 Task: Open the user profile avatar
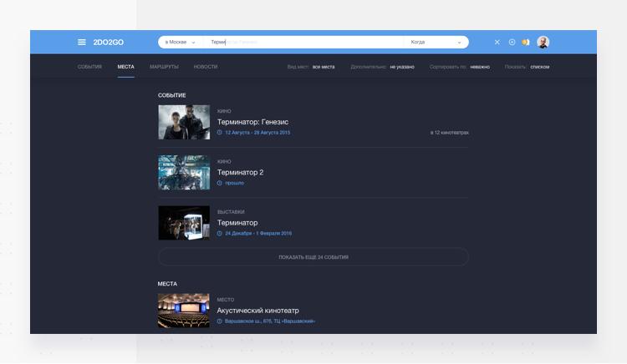click(543, 43)
